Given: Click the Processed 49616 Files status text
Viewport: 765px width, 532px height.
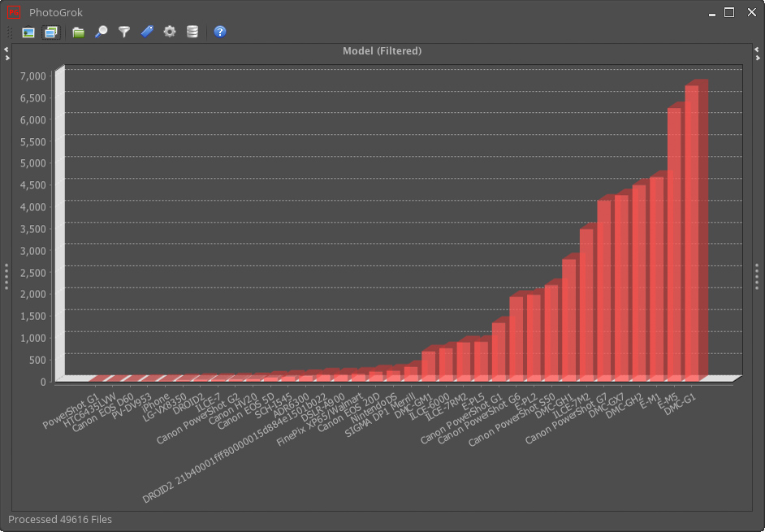Looking at the screenshot, I should pos(60,519).
